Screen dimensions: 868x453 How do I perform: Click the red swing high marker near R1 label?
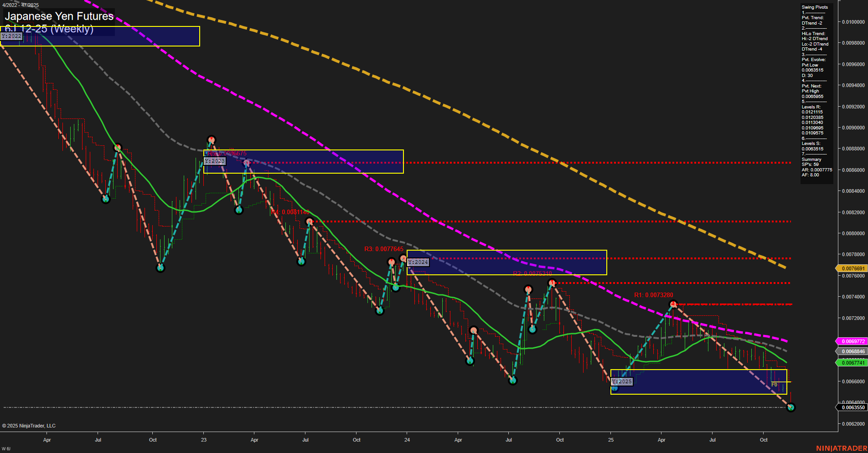(673, 302)
